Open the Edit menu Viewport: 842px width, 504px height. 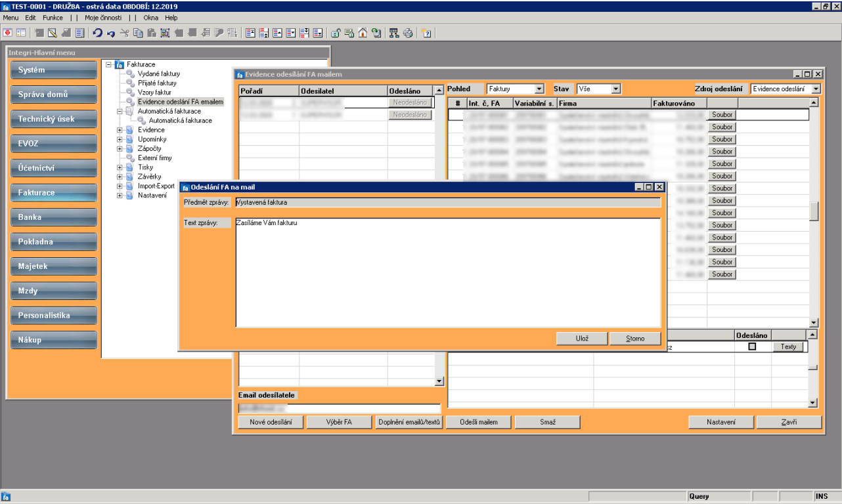click(x=30, y=18)
